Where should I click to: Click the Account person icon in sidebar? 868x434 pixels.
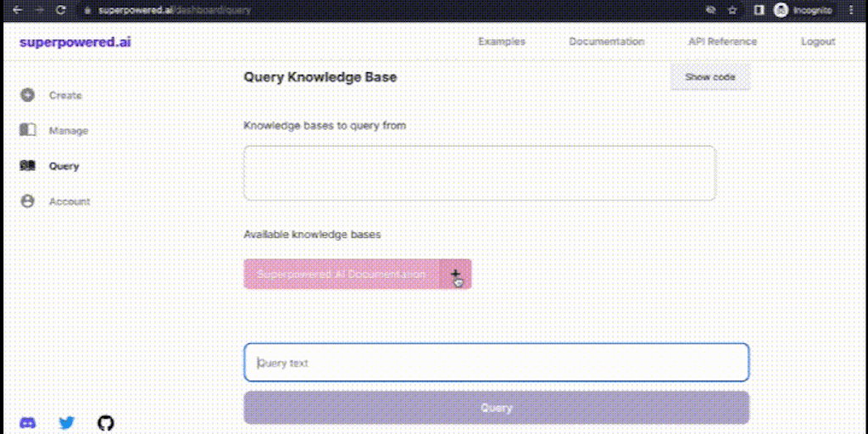pos(28,202)
